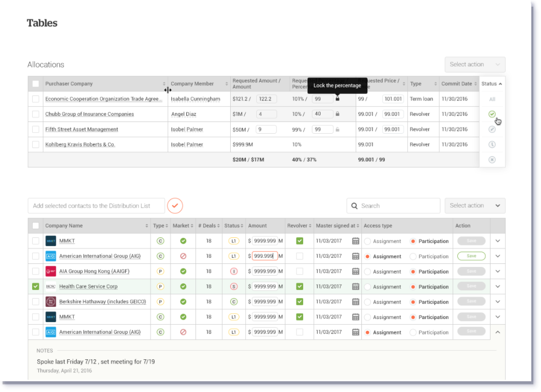Select Assignment radio for Berkshire Hathaway
The height and width of the screenshot is (392, 541).
tap(367, 302)
